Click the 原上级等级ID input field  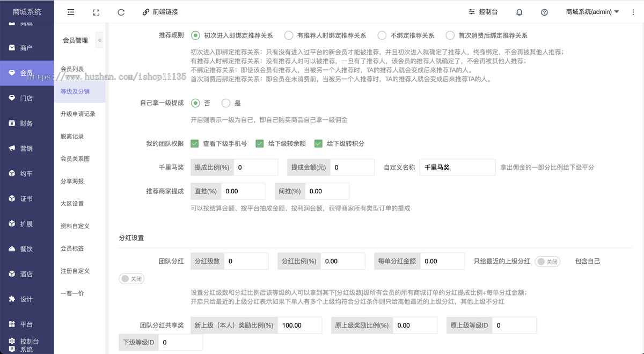pyautogui.click(x=514, y=326)
